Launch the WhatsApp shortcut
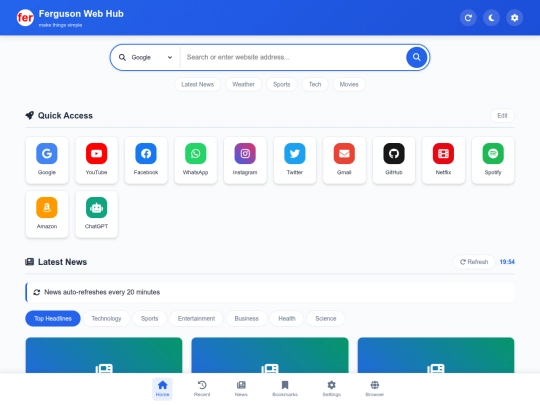Viewport: 540px width, 405px height. tap(196, 160)
